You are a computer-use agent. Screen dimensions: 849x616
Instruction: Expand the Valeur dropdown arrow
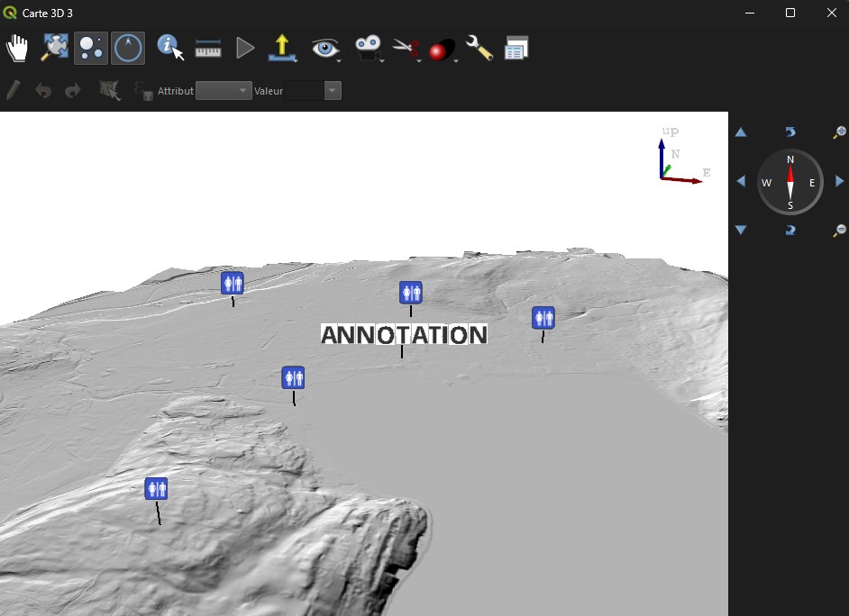(333, 90)
